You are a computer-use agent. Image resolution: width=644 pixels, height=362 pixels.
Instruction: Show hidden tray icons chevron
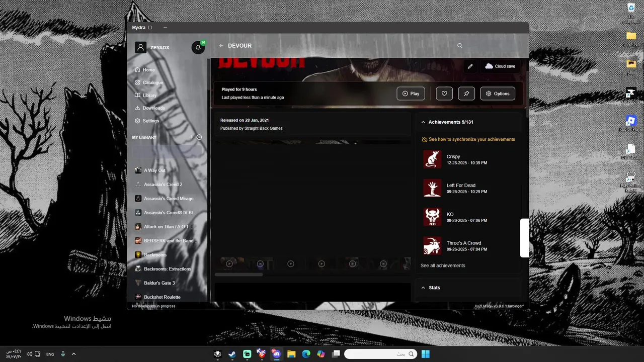[73, 354]
